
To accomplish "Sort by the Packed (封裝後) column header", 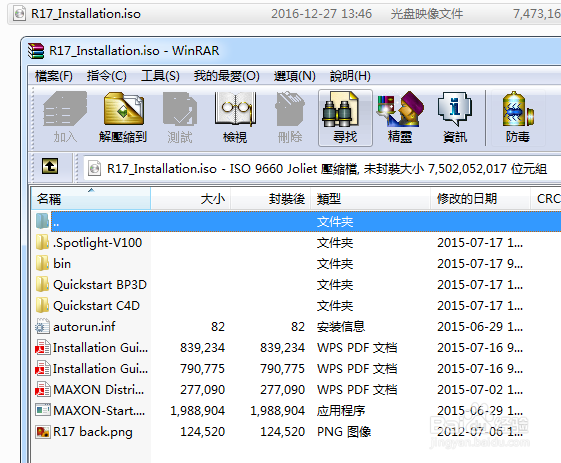I will coord(270,198).
